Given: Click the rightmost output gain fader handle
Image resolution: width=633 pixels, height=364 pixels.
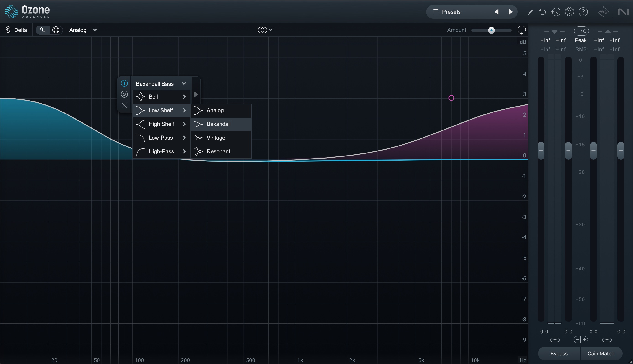Looking at the screenshot, I should [x=621, y=151].
